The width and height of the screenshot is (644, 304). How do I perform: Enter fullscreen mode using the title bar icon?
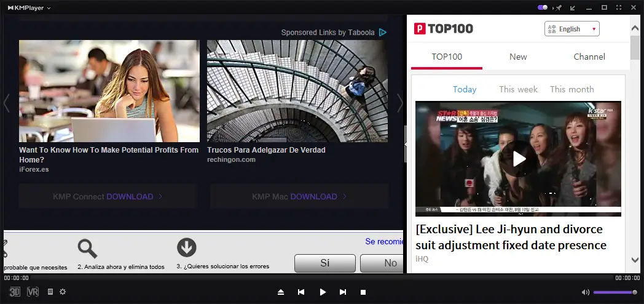(619, 8)
